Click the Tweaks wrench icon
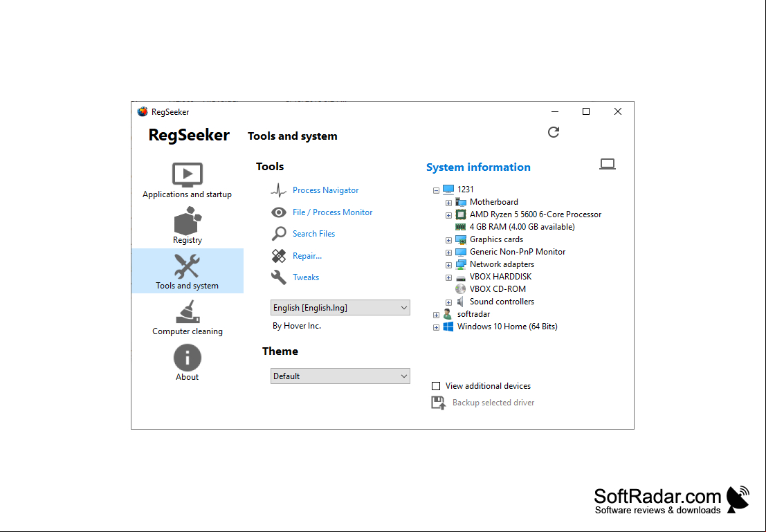Viewport: 766px width, 532px height. click(278, 277)
